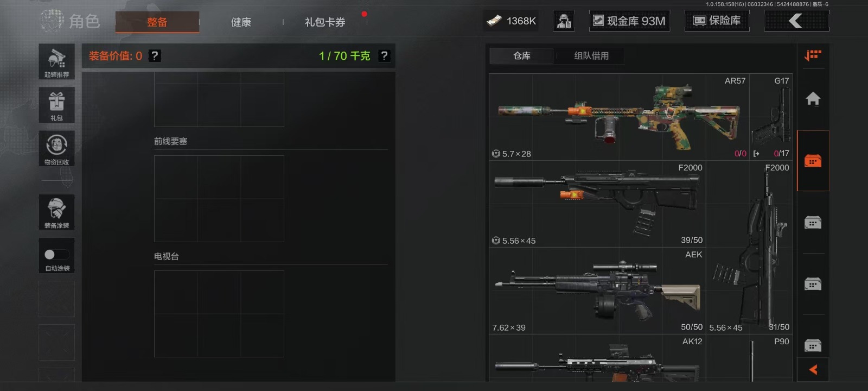The image size is (868, 391).
Task: Click the stash sort icon
Action: (813, 55)
